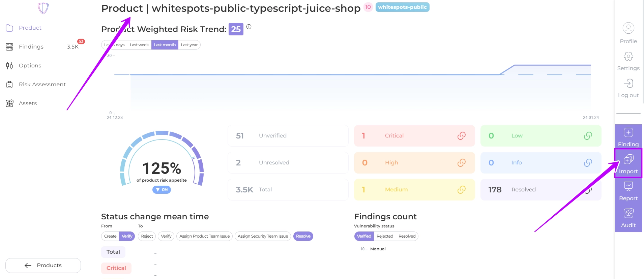This screenshot has width=644, height=279.
Task: Click the 125% risk appetite gauge
Action: coord(162,162)
